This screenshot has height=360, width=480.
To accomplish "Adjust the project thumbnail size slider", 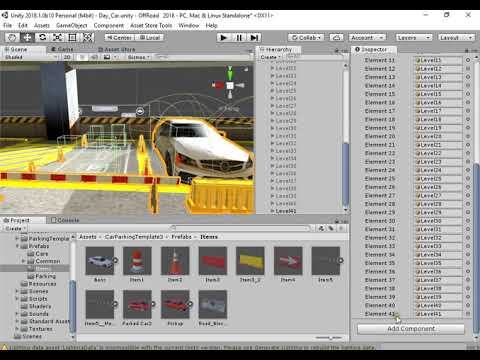I will (328, 338).
